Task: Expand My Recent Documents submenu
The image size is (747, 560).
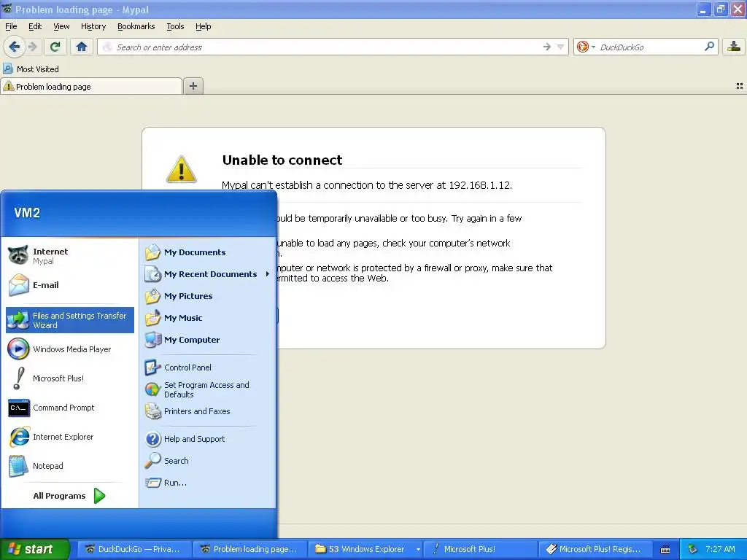Action: pos(207,274)
